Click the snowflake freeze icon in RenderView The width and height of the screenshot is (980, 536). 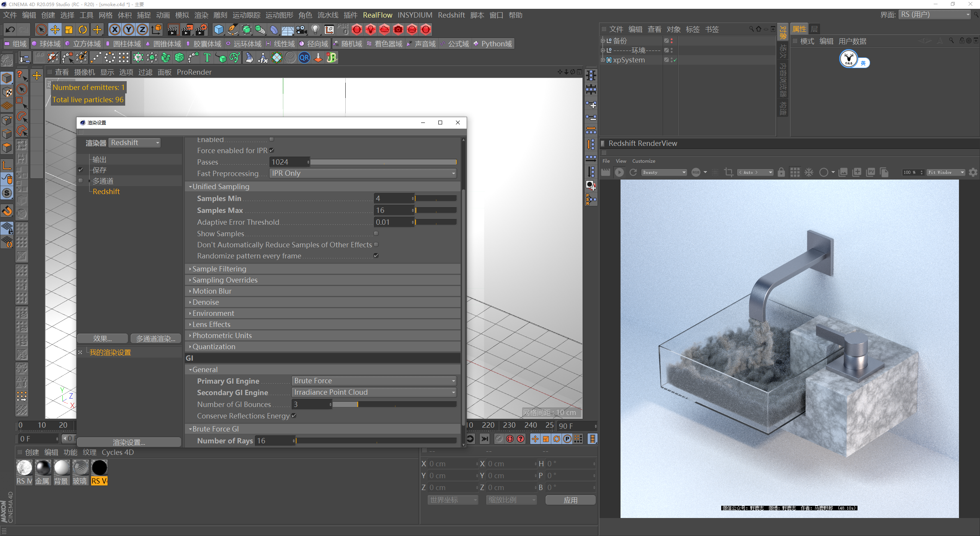tap(809, 172)
